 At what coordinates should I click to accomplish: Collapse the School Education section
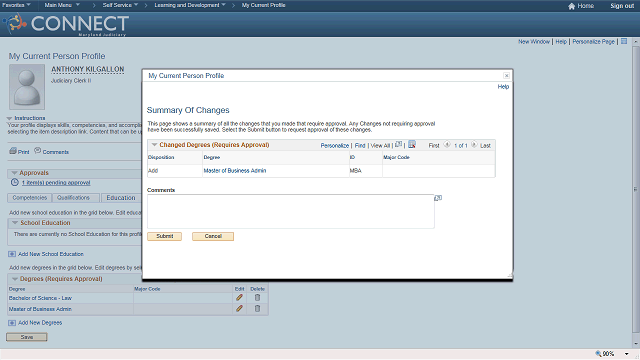pos(15,222)
